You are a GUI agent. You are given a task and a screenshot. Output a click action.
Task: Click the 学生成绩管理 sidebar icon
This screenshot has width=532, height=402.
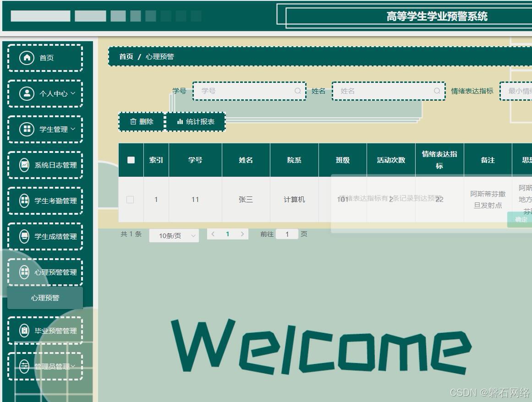point(24,236)
